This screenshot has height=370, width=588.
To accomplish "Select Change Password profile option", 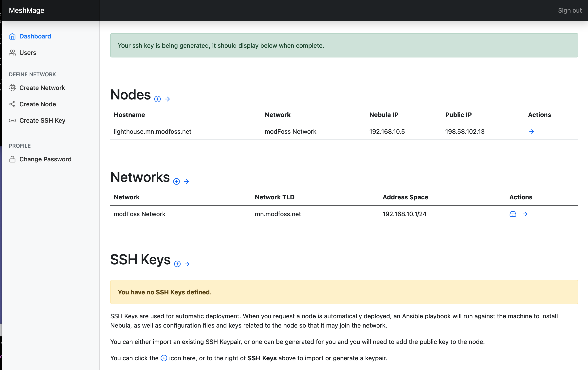I will click(x=46, y=159).
